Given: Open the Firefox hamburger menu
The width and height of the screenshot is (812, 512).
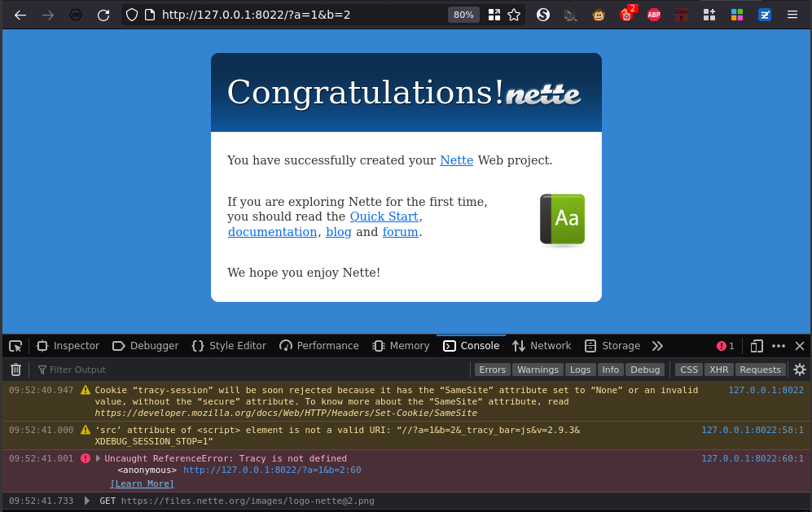Looking at the screenshot, I should [792, 15].
